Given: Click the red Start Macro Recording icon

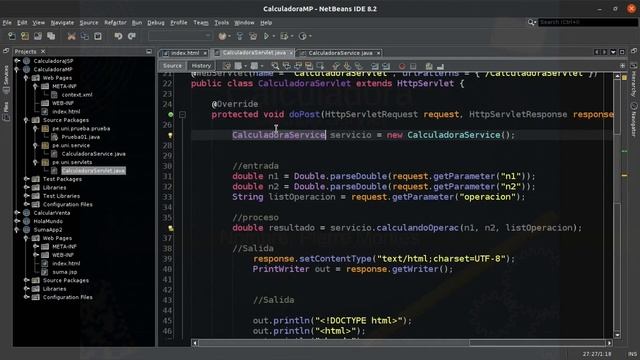Looking at the screenshot, I should pyautogui.click(x=402, y=66).
